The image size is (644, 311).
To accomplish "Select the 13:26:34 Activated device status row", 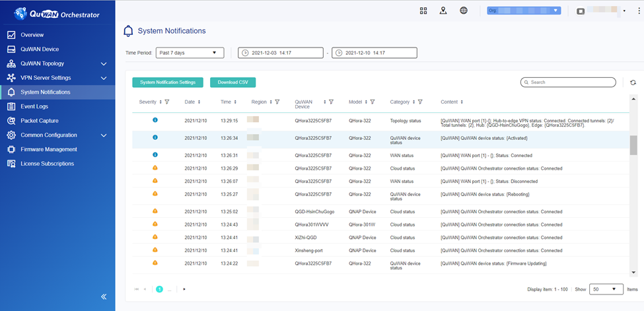I will [380, 140].
